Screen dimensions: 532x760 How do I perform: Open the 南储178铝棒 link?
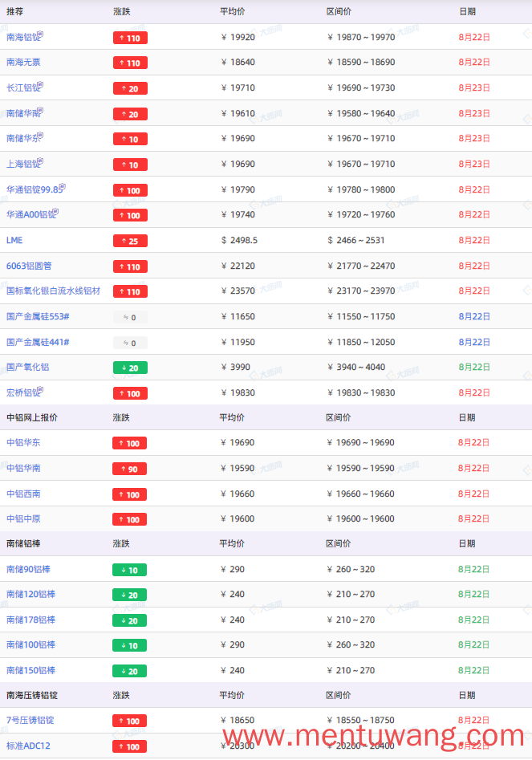[x=30, y=620]
